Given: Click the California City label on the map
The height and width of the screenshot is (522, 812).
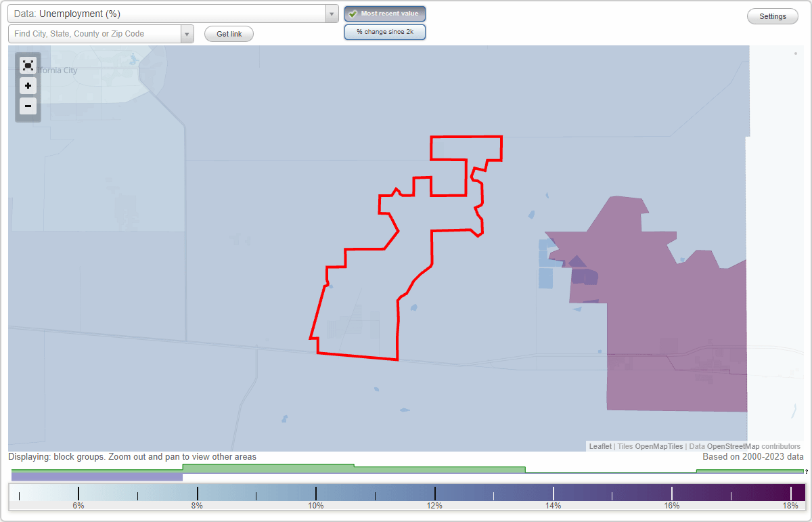Looking at the screenshot, I should click(x=56, y=70).
